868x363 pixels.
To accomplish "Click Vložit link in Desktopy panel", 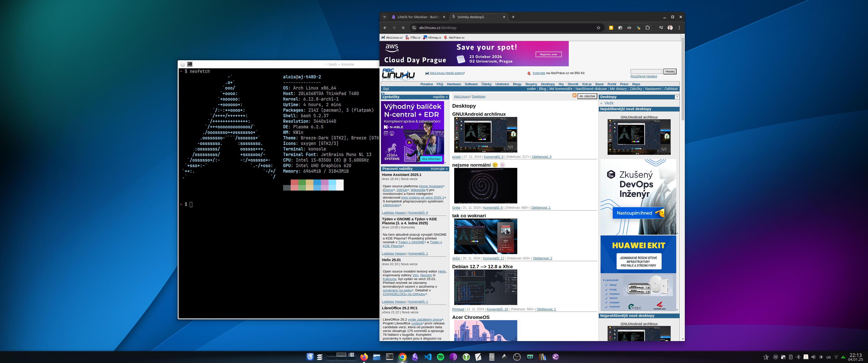I will click(x=609, y=103).
